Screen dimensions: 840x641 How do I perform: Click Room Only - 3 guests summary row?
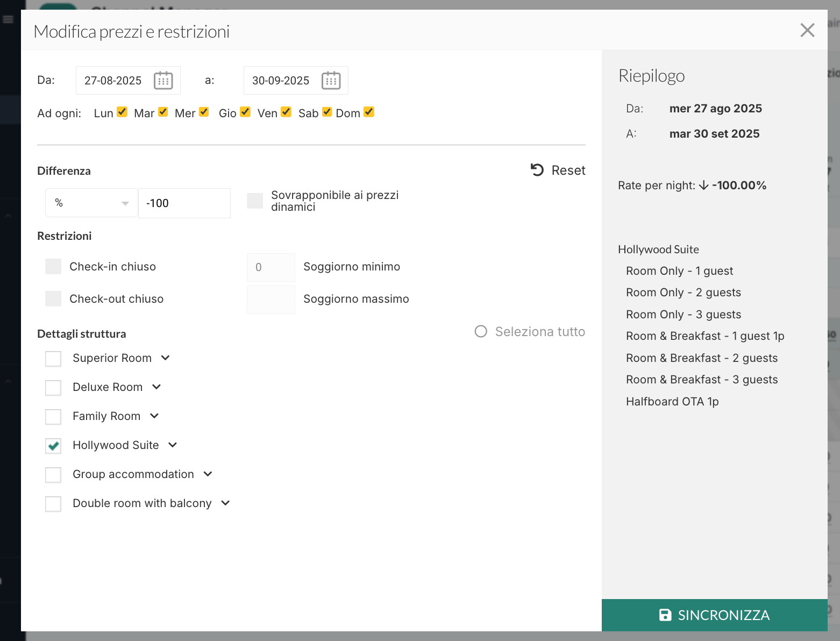coord(684,315)
